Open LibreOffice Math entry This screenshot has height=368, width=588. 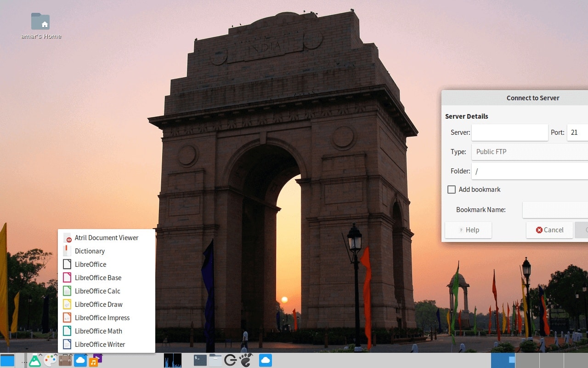[107, 331]
